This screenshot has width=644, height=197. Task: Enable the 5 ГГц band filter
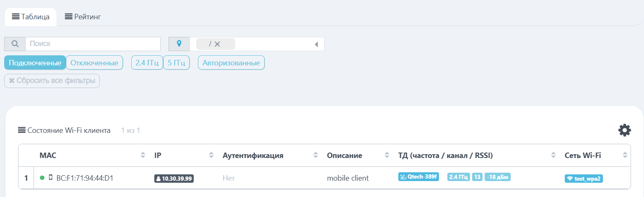point(176,63)
